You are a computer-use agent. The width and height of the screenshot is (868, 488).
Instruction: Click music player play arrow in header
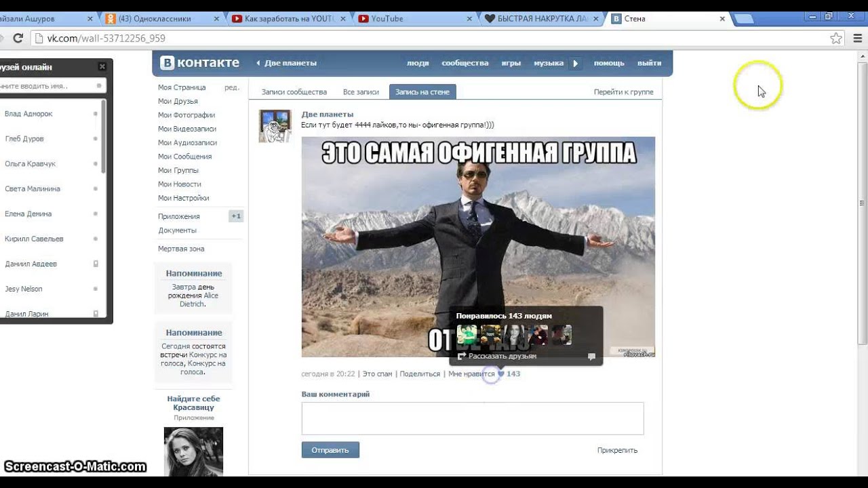575,63
